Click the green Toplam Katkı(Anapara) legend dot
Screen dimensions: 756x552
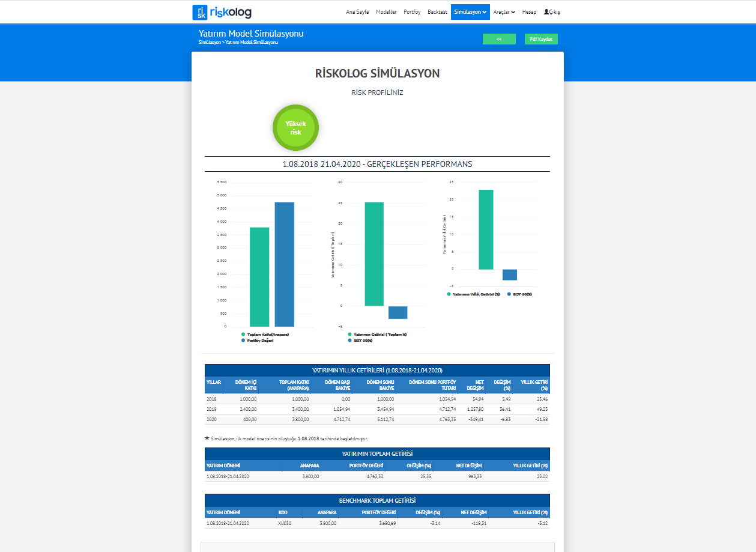pyautogui.click(x=243, y=335)
